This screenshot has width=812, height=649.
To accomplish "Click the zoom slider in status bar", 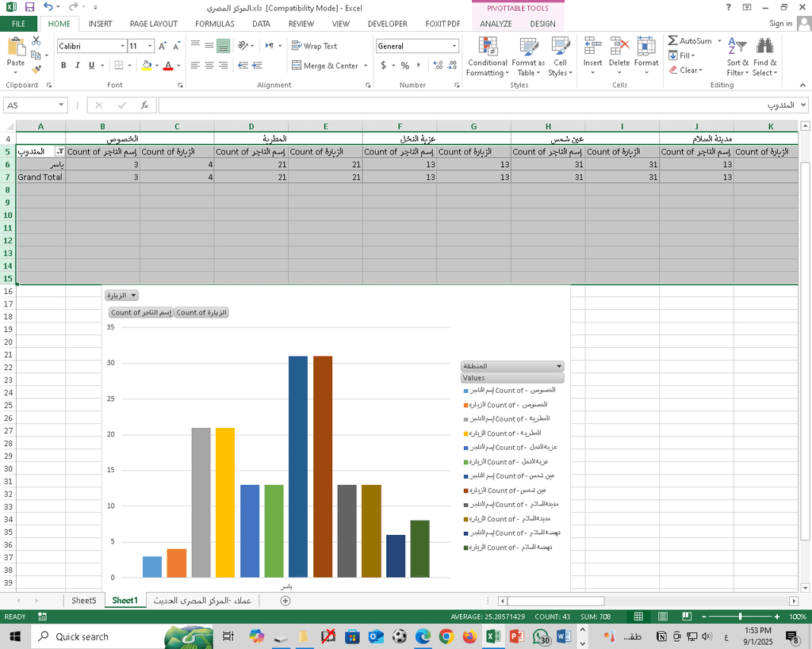I will [x=740, y=617].
